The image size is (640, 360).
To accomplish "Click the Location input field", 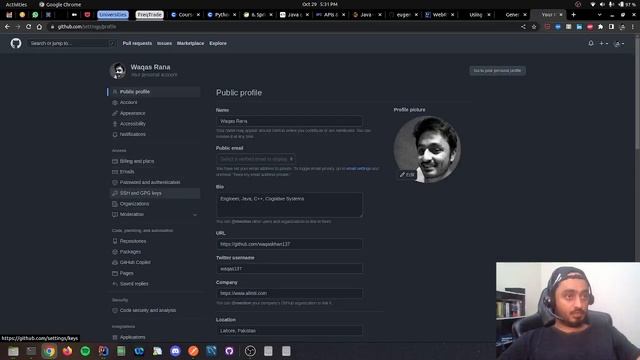I will (x=289, y=331).
